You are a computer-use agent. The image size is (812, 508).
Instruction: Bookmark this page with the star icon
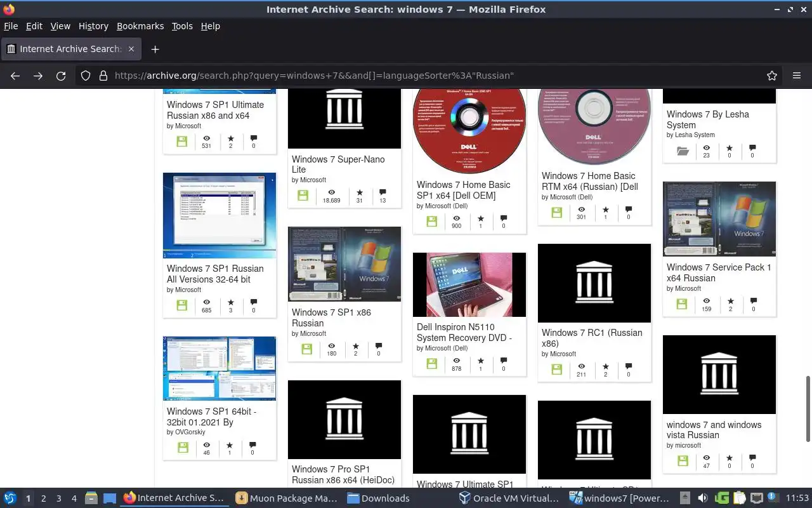[x=772, y=76]
